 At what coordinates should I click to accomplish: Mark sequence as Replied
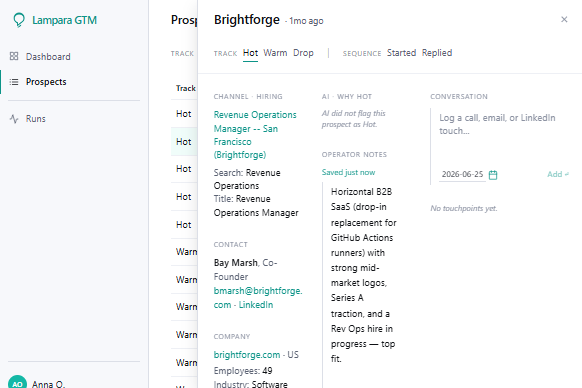(437, 53)
